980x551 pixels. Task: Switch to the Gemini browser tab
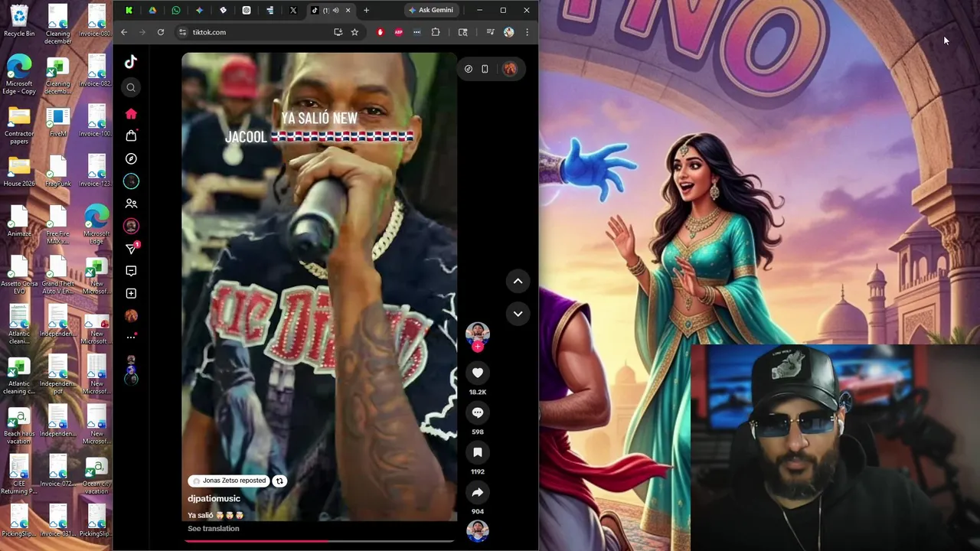(199, 10)
